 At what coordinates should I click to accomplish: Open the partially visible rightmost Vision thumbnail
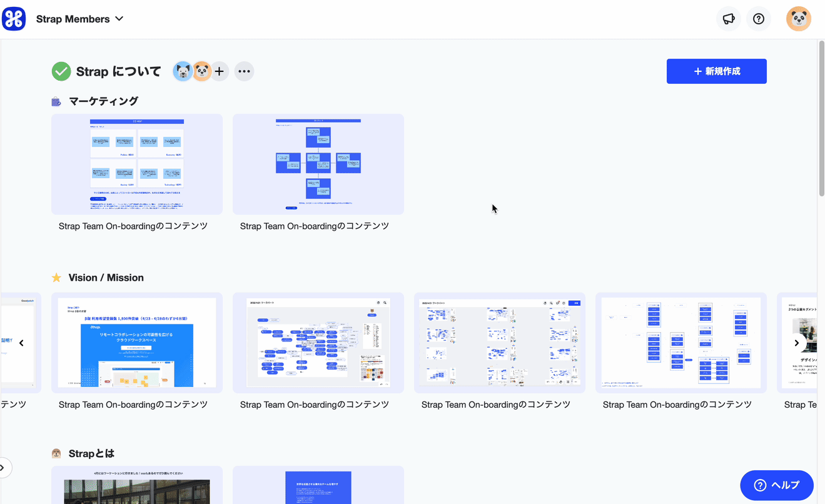pos(797,343)
